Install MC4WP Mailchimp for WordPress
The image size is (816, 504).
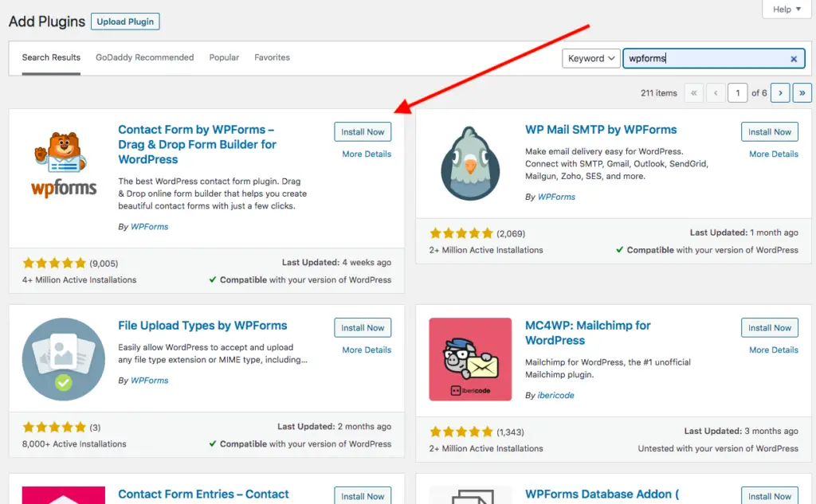coord(770,328)
